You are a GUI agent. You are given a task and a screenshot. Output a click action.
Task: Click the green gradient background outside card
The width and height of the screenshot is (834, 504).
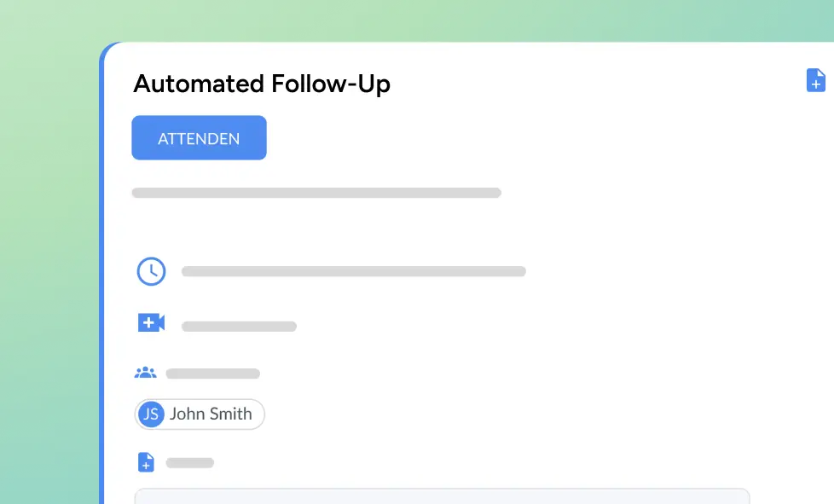[47, 256]
